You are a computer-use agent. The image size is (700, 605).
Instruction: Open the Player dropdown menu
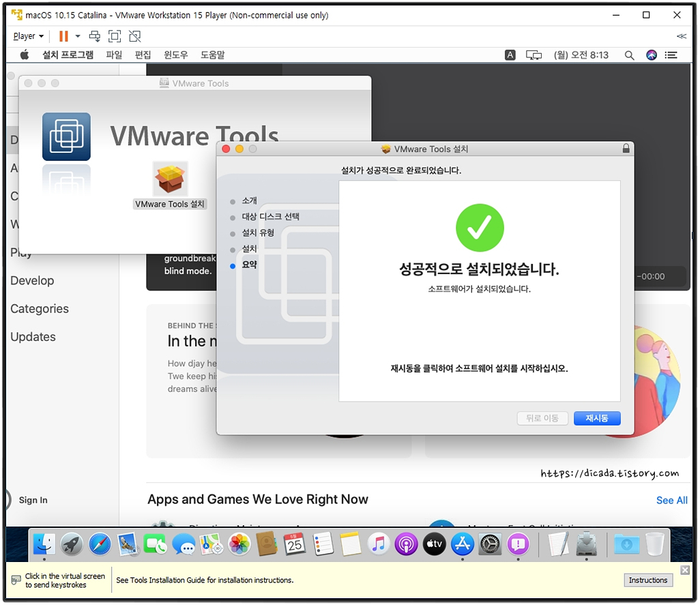[x=28, y=36]
